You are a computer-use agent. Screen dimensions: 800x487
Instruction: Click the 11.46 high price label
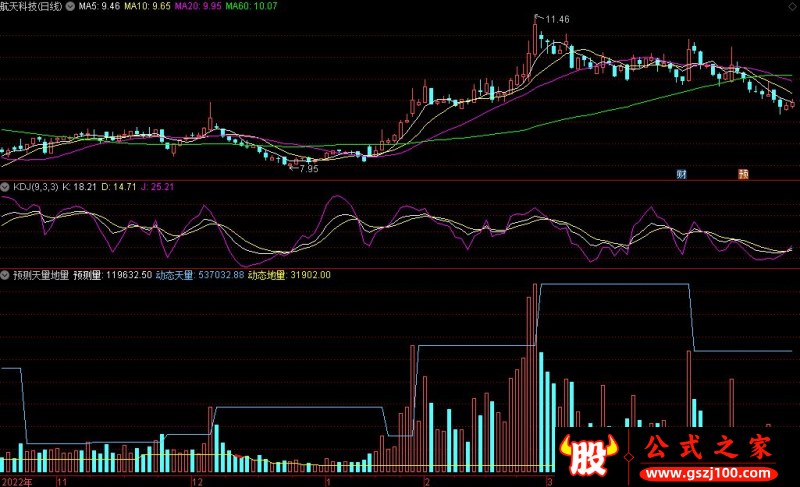(x=557, y=19)
